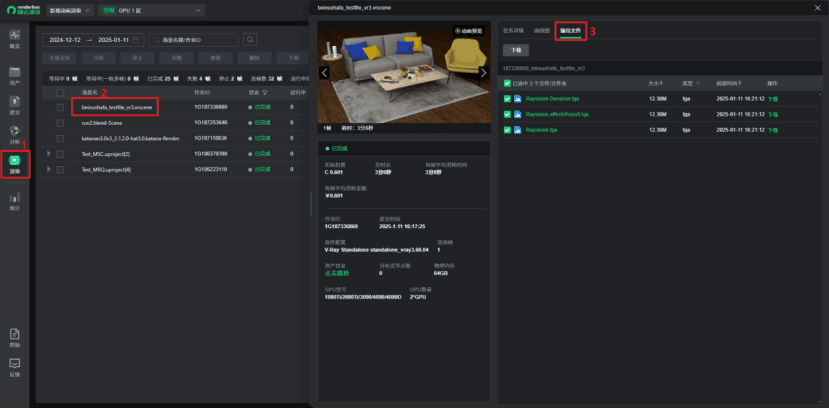
Task: Uncheck the select-all output files checkbox
Action: (x=508, y=83)
